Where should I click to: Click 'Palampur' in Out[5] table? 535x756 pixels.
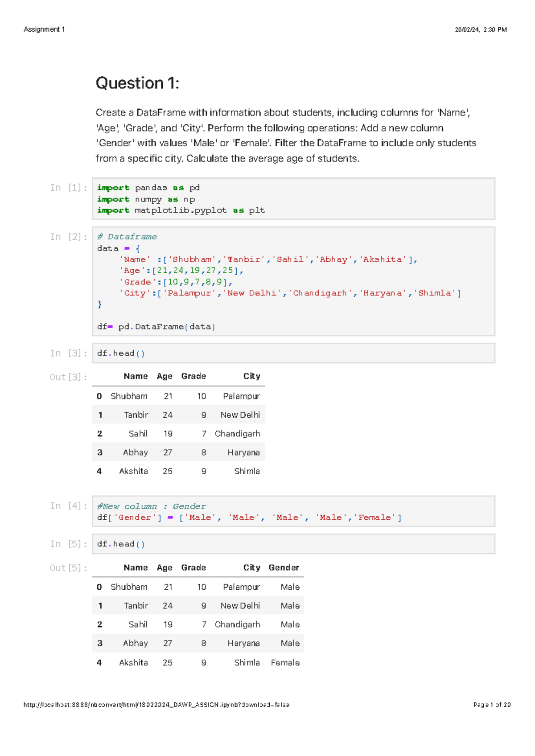point(241,587)
